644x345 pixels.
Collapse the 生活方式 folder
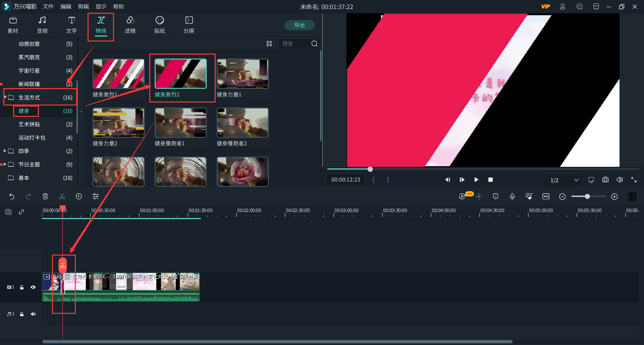pos(5,97)
